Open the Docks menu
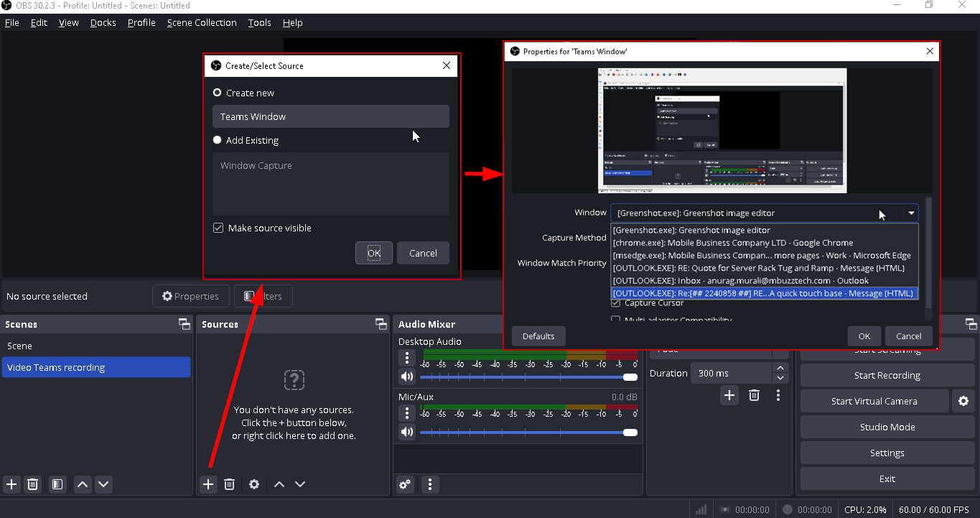980x518 pixels. coord(103,22)
